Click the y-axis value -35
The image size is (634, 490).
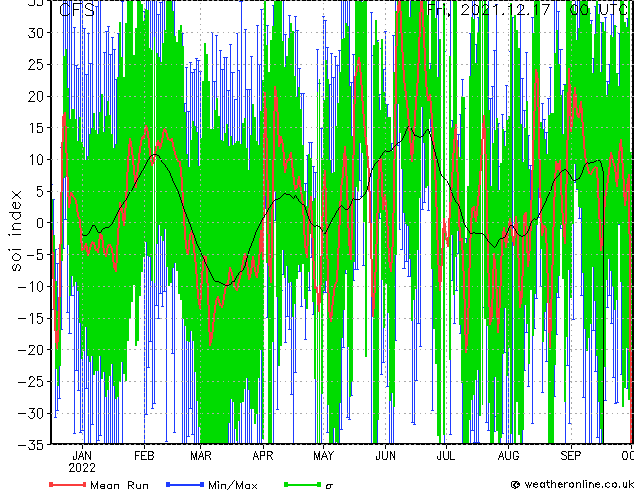(31, 445)
